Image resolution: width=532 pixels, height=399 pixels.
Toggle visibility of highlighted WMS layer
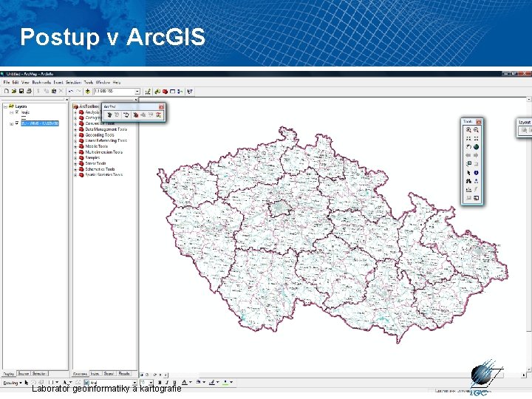click(x=16, y=123)
